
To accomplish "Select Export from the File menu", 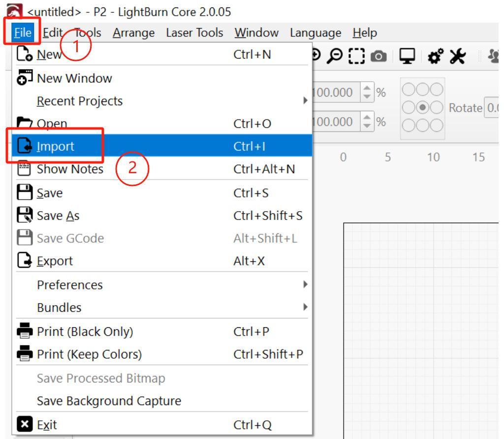I will tap(162, 261).
